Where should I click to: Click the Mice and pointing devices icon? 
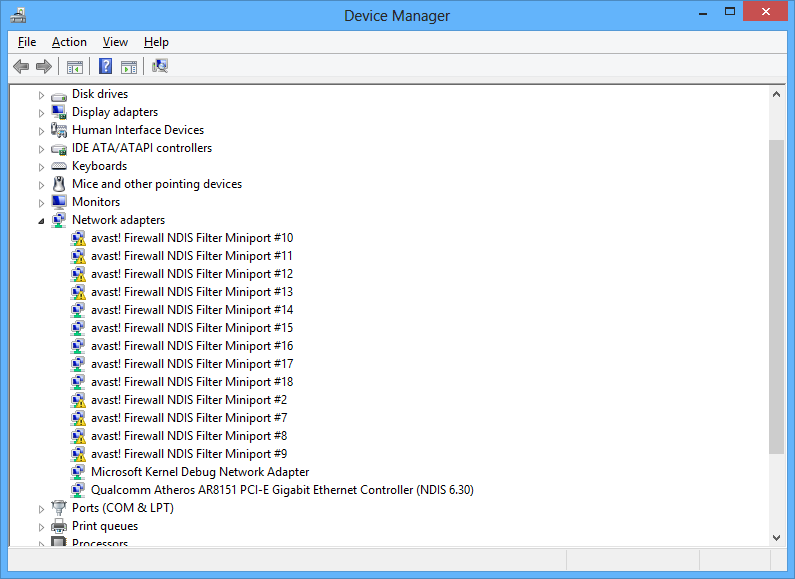[59, 184]
